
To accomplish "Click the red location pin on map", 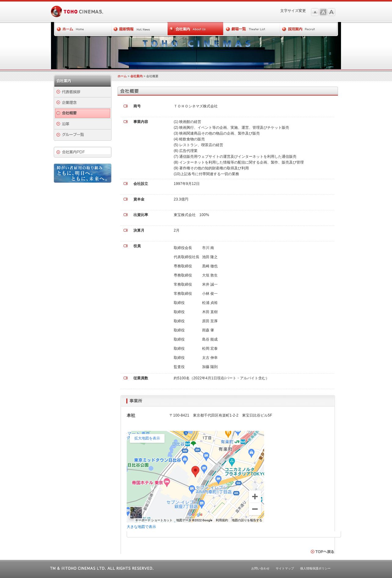I will point(195,471).
